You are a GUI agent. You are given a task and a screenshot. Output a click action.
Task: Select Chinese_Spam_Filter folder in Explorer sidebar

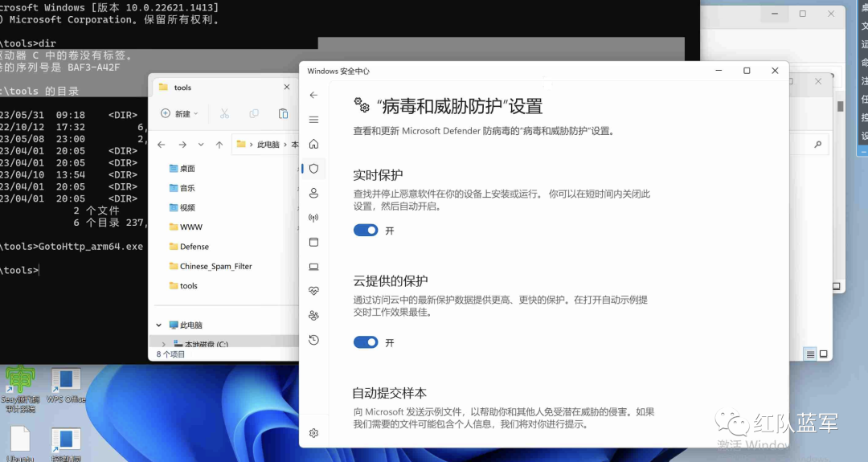(211, 266)
